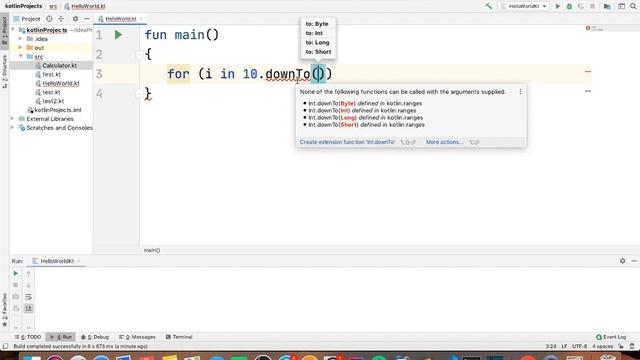640x360 pixels.
Task: Open the Debug tool window tab
Action: 95,337
